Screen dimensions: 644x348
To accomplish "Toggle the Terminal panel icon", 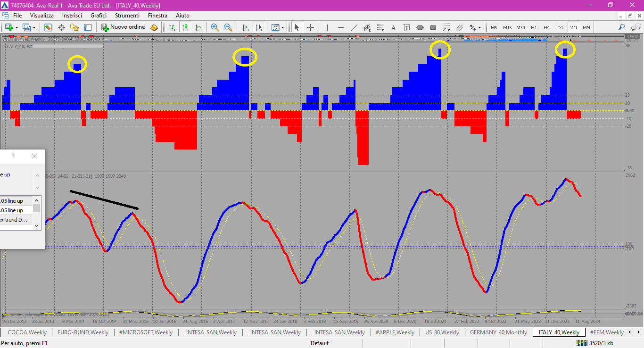I will [x=88, y=27].
